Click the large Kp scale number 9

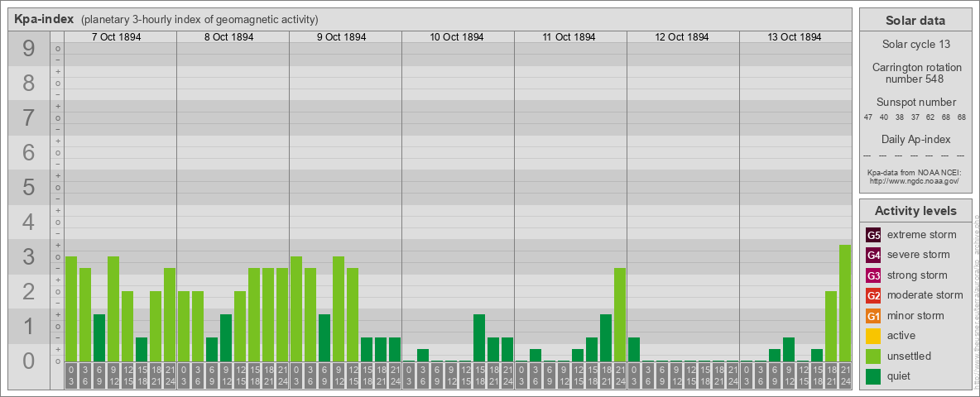click(x=29, y=49)
